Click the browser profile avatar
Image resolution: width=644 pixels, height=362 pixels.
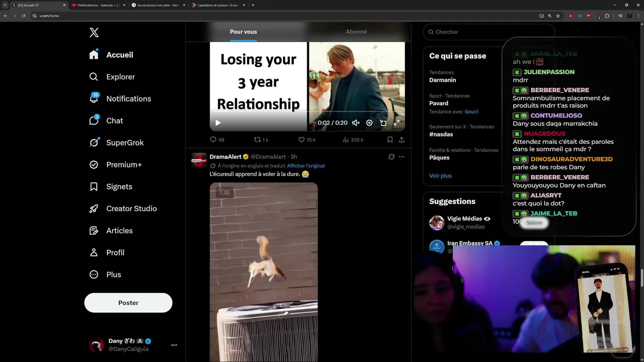point(629,16)
